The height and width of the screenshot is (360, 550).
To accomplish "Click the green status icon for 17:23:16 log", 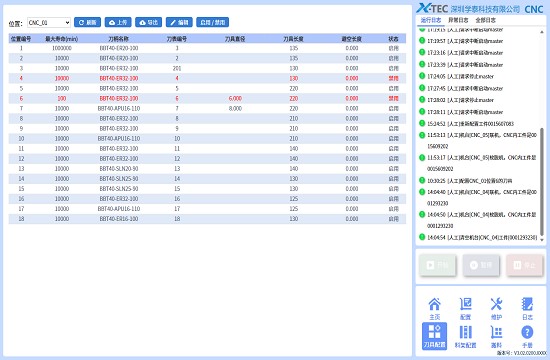I will 422,52.
